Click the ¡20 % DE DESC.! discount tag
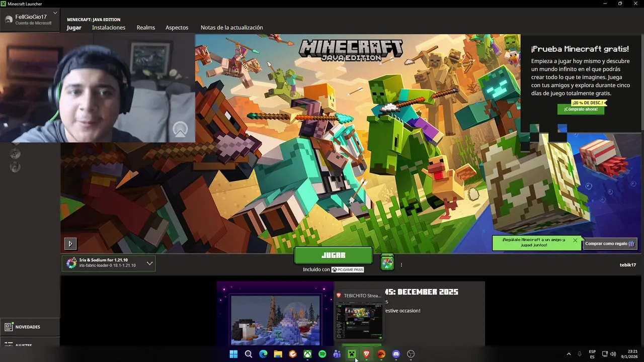 coord(588,103)
